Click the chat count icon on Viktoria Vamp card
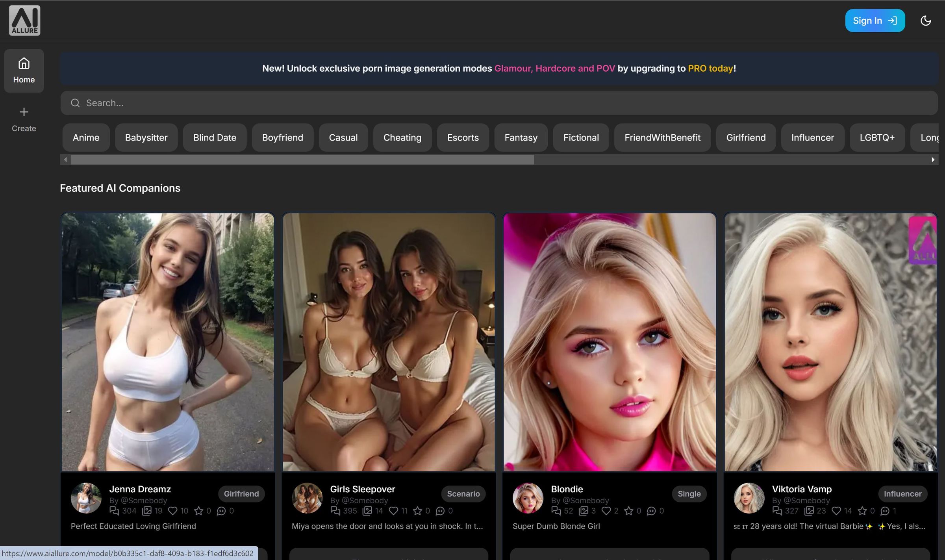The height and width of the screenshot is (560, 945). pos(778,510)
